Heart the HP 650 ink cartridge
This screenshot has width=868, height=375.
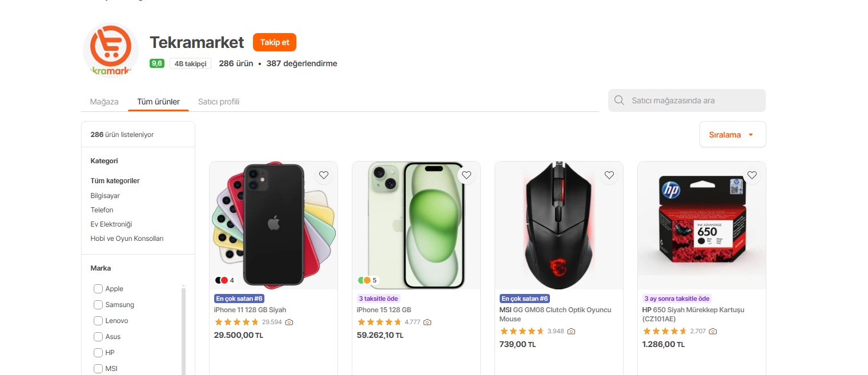click(x=752, y=175)
